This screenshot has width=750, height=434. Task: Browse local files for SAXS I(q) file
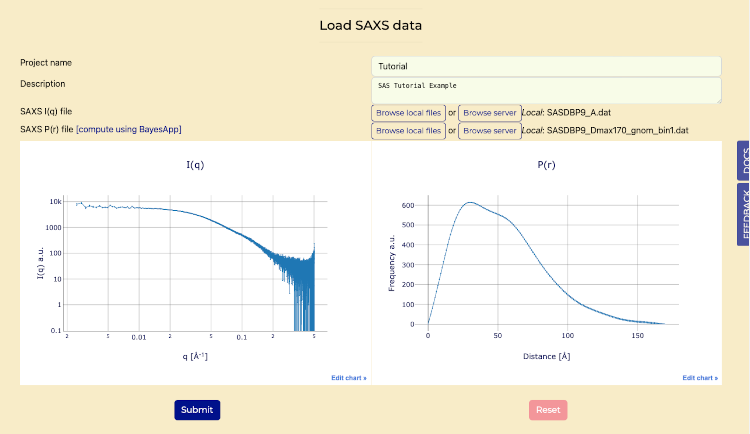pos(408,113)
